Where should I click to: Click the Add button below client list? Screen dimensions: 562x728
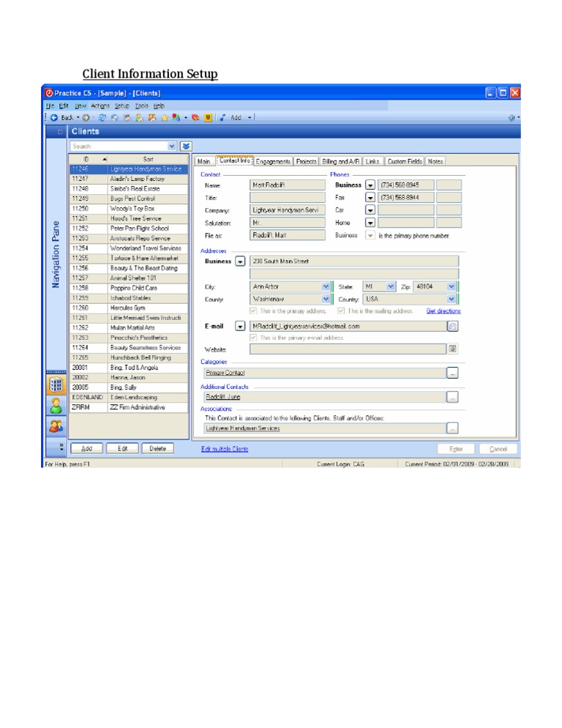[x=87, y=448]
